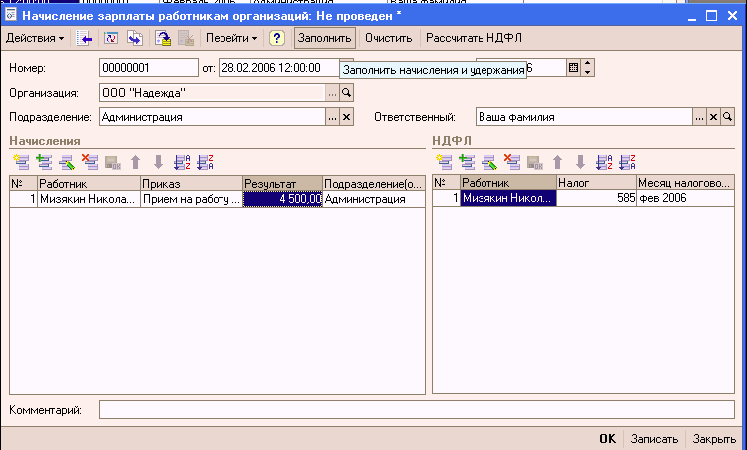Click the help question mark icon
Image resolution: width=747 pixels, height=450 pixels.
click(x=277, y=38)
